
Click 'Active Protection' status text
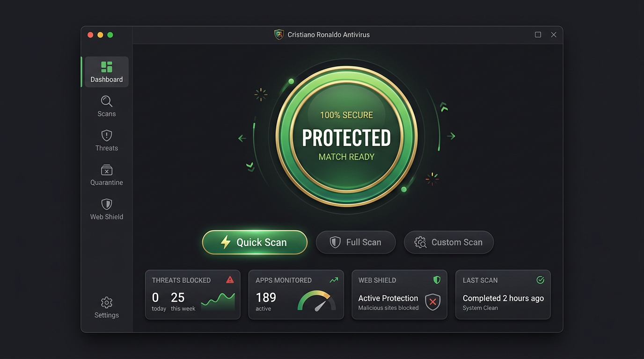pyautogui.click(x=388, y=298)
